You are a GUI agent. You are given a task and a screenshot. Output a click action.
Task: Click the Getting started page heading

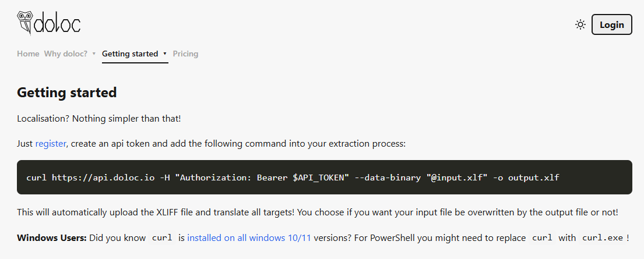pos(67,92)
